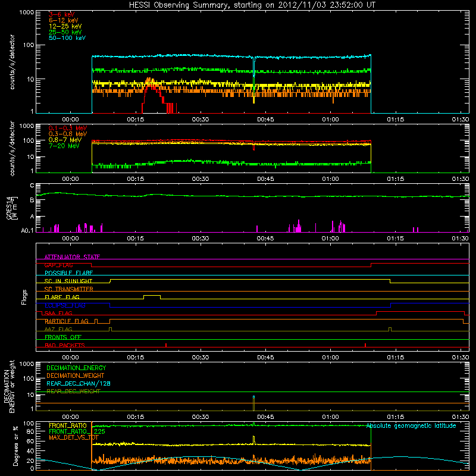Image resolution: width=476 pixels, height=476 pixels.
Task: Pick the ATTENUATOR_STATE flag label
Action: 72,257
